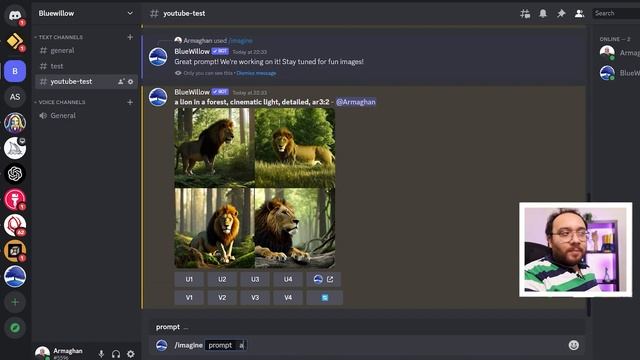
Task: Upscale image four with U4
Action: tap(288, 279)
